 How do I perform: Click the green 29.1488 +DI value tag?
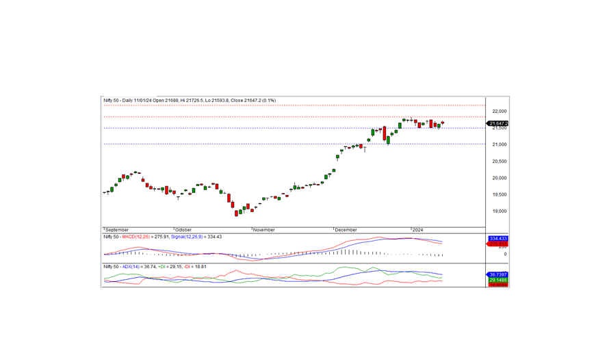tap(498, 280)
